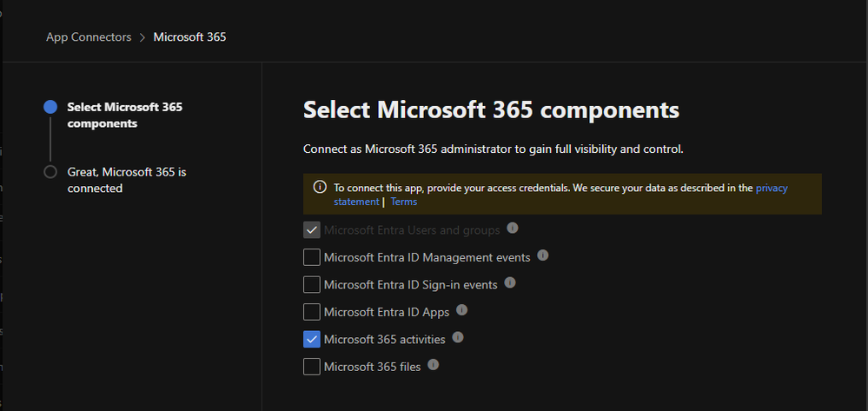Image resolution: width=868 pixels, height=411 pixels.
Task: Open the Terms link
Action: (403, 202)
